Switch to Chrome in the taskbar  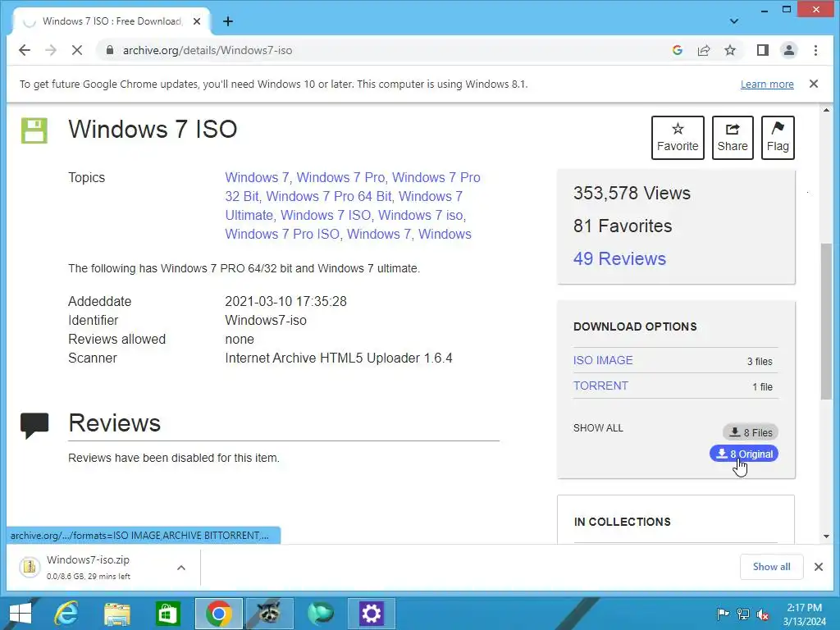tap(218, 614)
